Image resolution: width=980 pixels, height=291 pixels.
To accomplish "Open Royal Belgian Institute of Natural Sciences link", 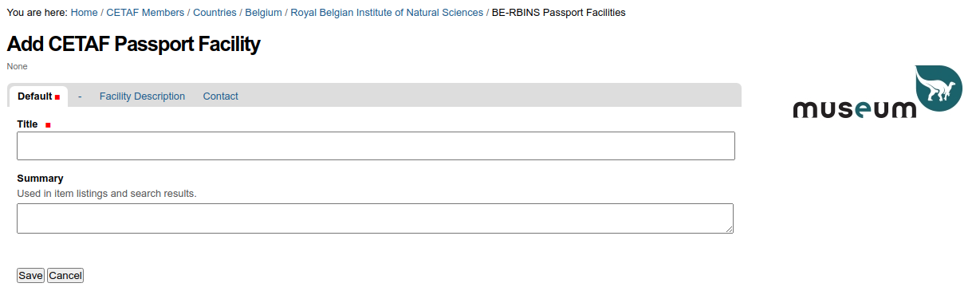I will click(x=387, y=13).
